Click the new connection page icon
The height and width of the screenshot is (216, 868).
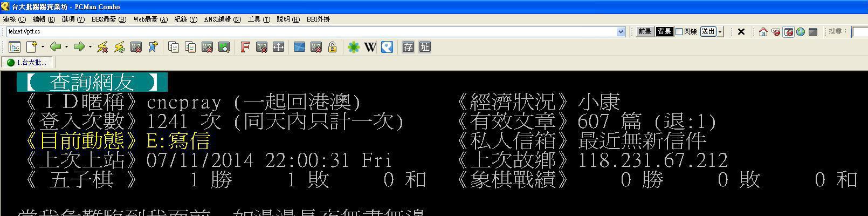coord(32,47)
